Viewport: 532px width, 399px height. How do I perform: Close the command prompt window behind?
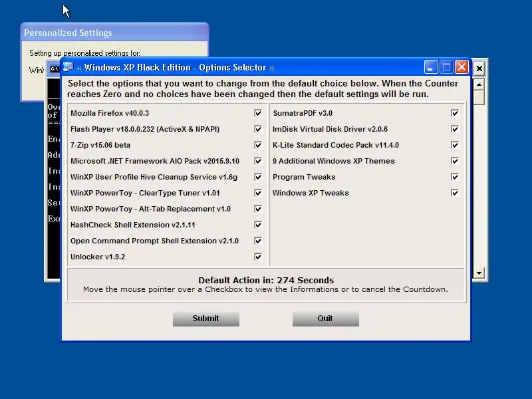pos(479,68)
